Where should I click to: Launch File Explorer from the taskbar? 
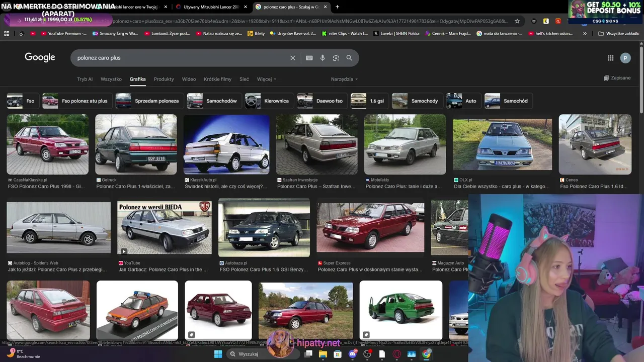(x=323, y=354)
